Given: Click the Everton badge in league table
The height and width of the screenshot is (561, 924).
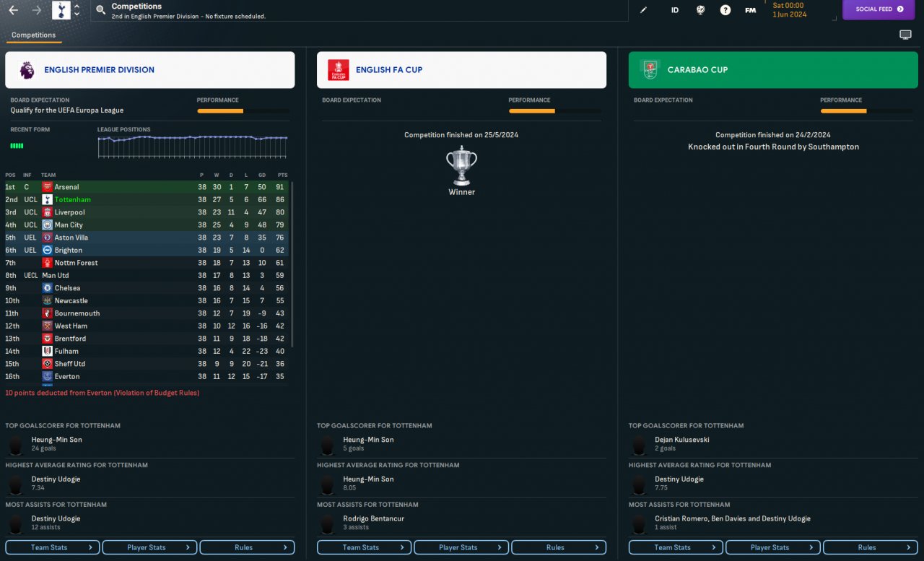Looking at the screenshot, I should [47, 376].
